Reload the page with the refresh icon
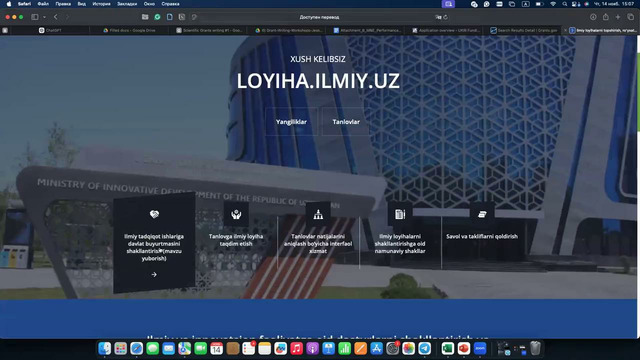Image resolution: width=640 pixels, height=360 pixels. [x=445, y=17]
